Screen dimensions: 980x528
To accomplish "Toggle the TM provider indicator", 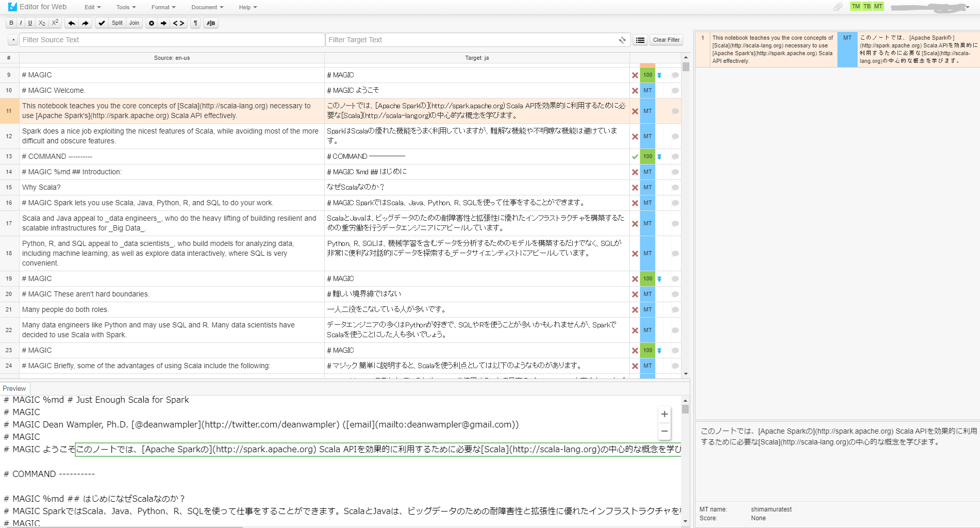I will pyautogui.click(x=856, y=6).
